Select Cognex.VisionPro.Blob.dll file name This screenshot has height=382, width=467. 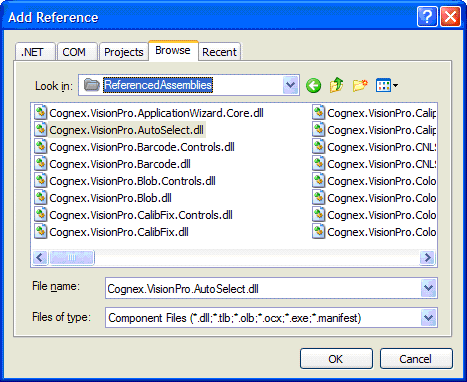point(110,198)
